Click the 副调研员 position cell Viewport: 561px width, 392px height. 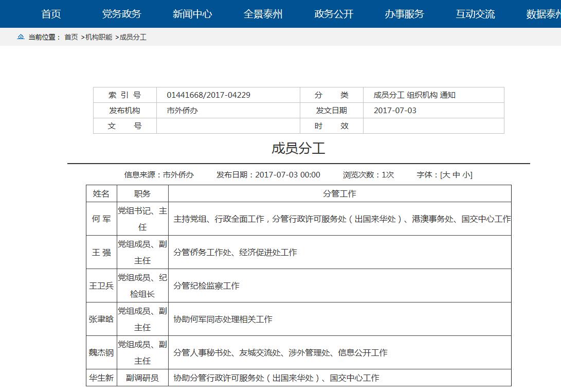click(142, 378)
